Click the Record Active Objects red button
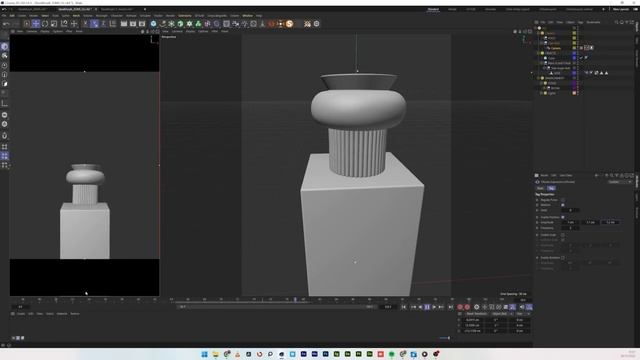This screenshot has height=360, width=640. click(x=460, y=307)
